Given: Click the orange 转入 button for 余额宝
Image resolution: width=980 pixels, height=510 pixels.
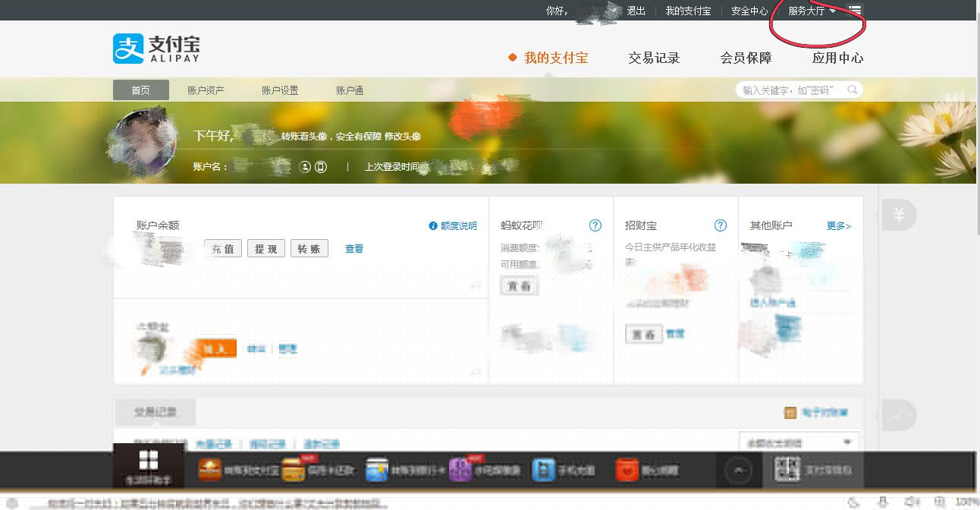Looking at the screenshot, I should point(217,348).
